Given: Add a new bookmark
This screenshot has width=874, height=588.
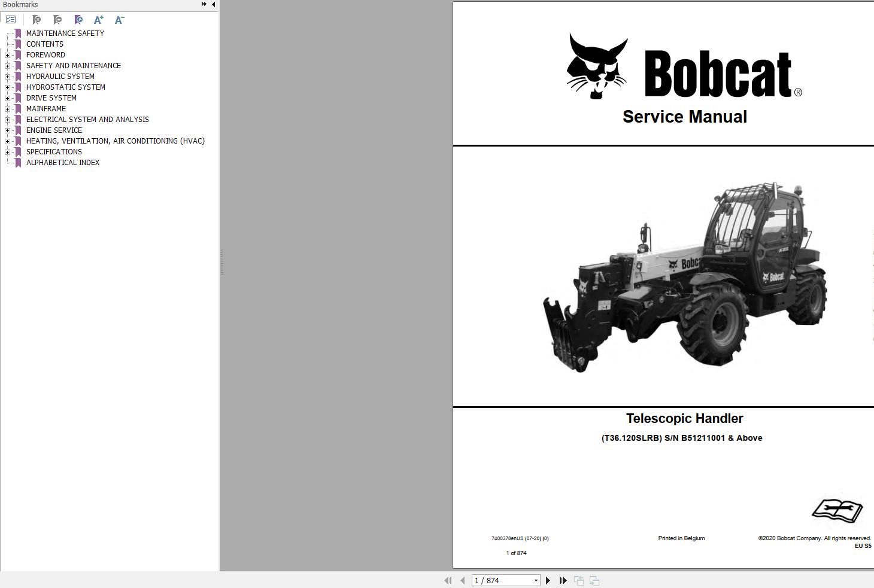Looking at the screenshot, I should [57, 20].
